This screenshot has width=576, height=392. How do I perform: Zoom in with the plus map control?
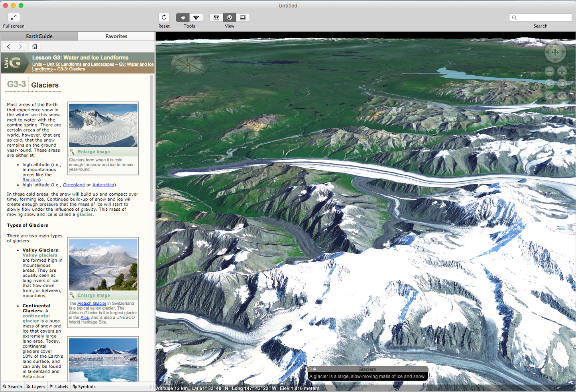coord(562,71)
